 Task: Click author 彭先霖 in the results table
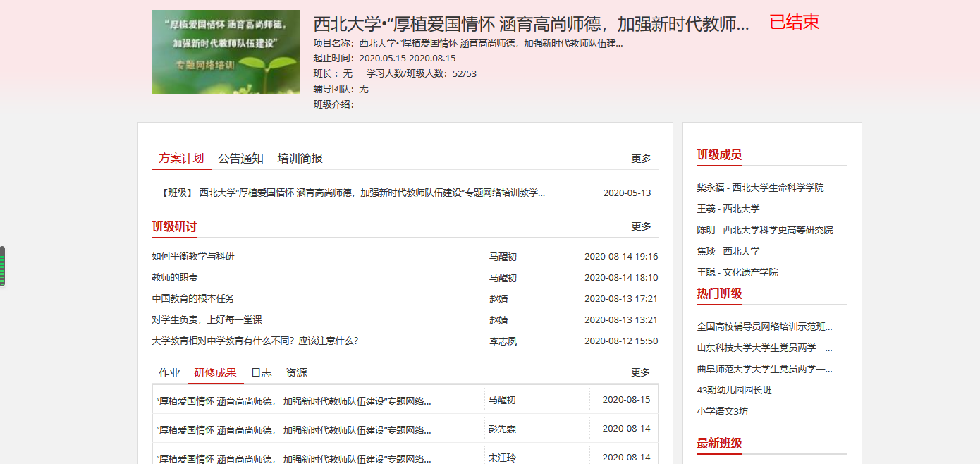coord(502,429)
